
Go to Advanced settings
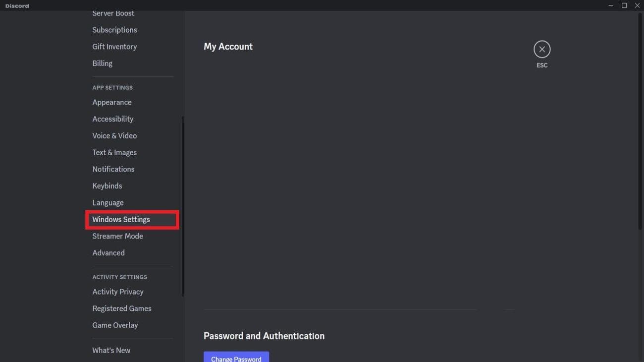click(x=108, y=253)
